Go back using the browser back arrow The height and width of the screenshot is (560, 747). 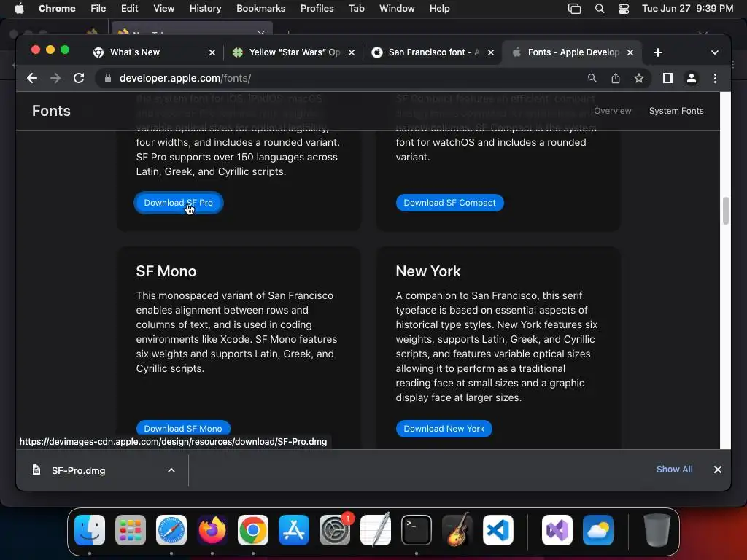click(x=32, y=78)
